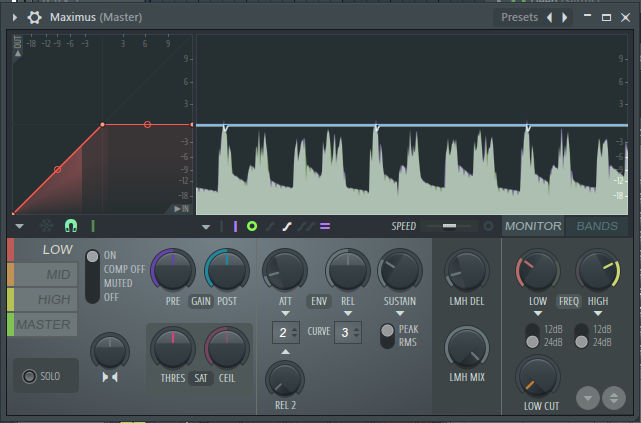Toggle the purple equals-sign display icon

[325, 226]
